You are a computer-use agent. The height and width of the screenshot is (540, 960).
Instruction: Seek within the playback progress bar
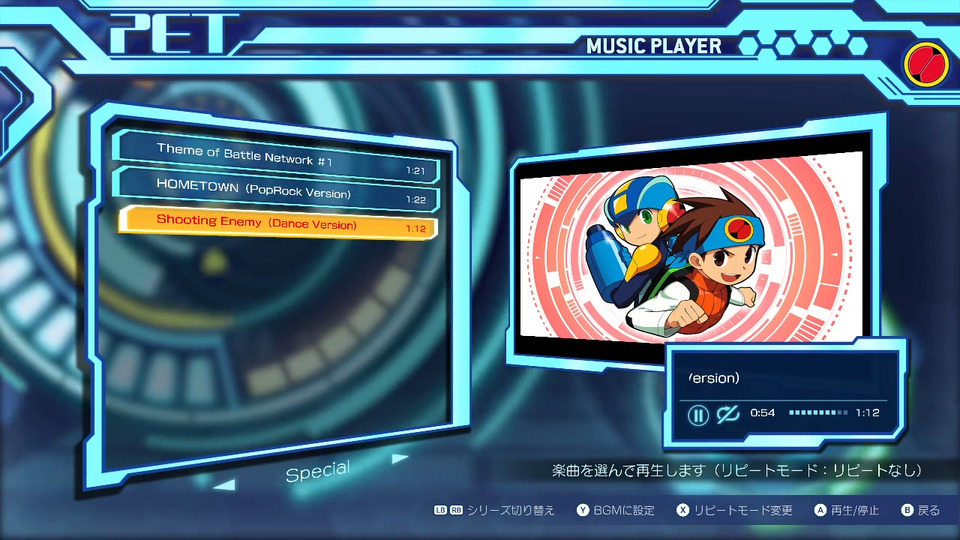pyautogui.click(x=819, y=413)
